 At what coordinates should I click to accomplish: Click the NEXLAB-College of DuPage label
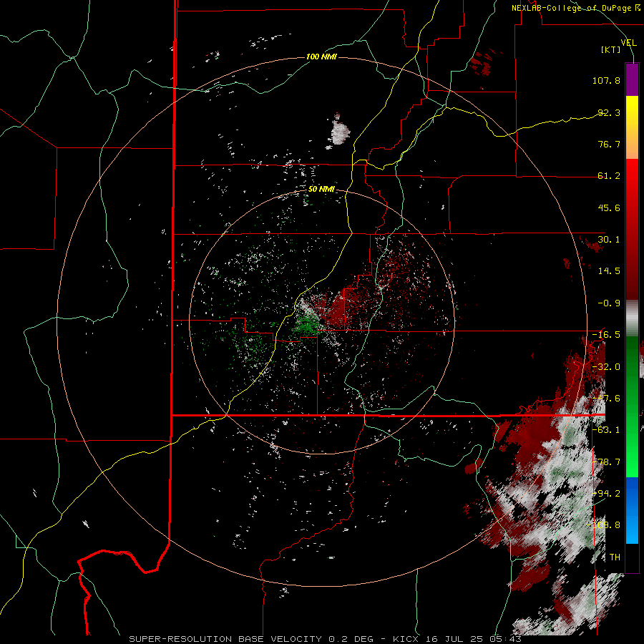[x=575, y=8]
